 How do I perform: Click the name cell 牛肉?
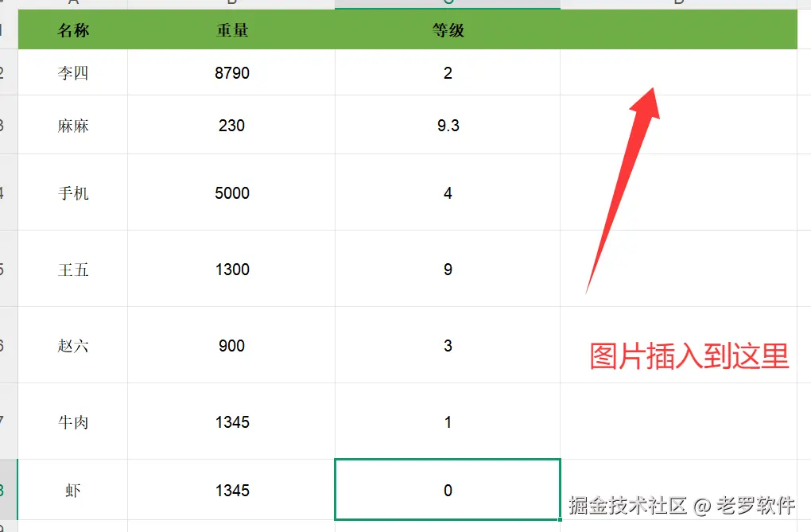(73, 421)
